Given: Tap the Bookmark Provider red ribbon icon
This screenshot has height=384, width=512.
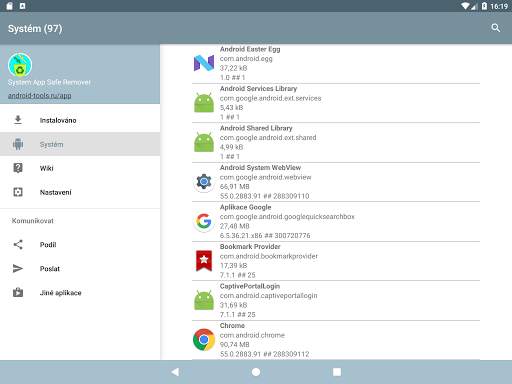Looking at the screenshot, I should pyautogui.click(x=204, y=260).
